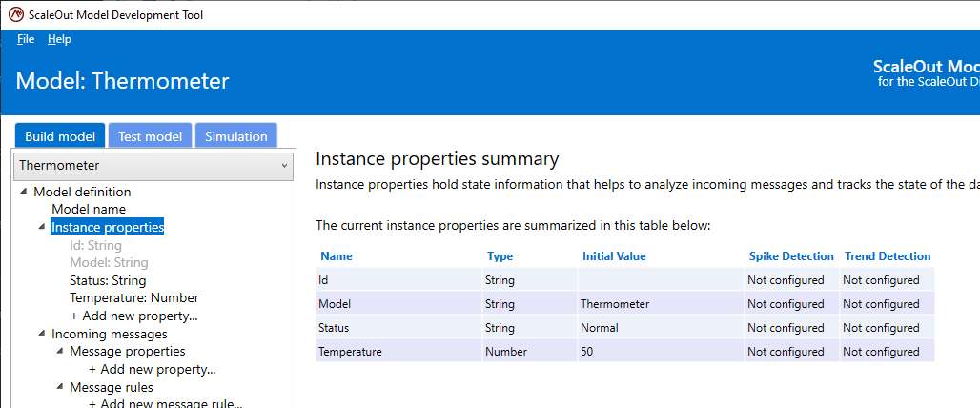Click Trend Detection cell in Temperature row
This screenshot has height=408, width=980.
click(x=888, y=351)
